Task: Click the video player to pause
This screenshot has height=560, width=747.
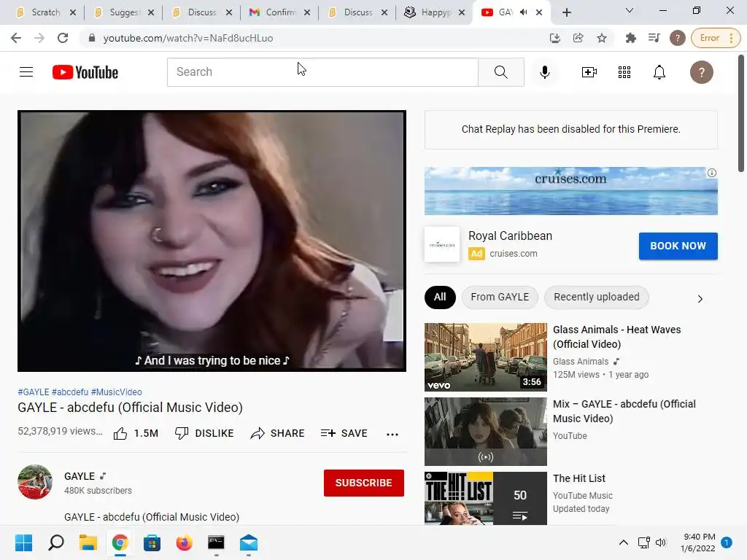Action: (x=212, y=241)
